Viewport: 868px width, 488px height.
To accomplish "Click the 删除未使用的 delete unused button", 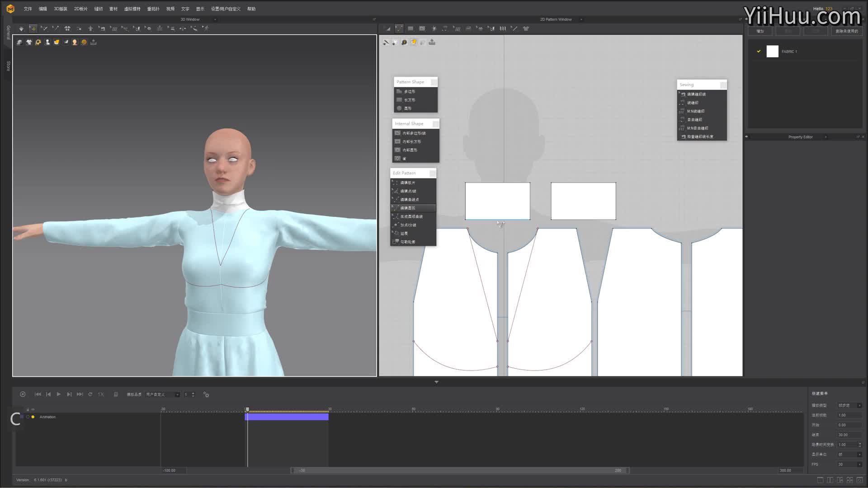I will point(846,31).
